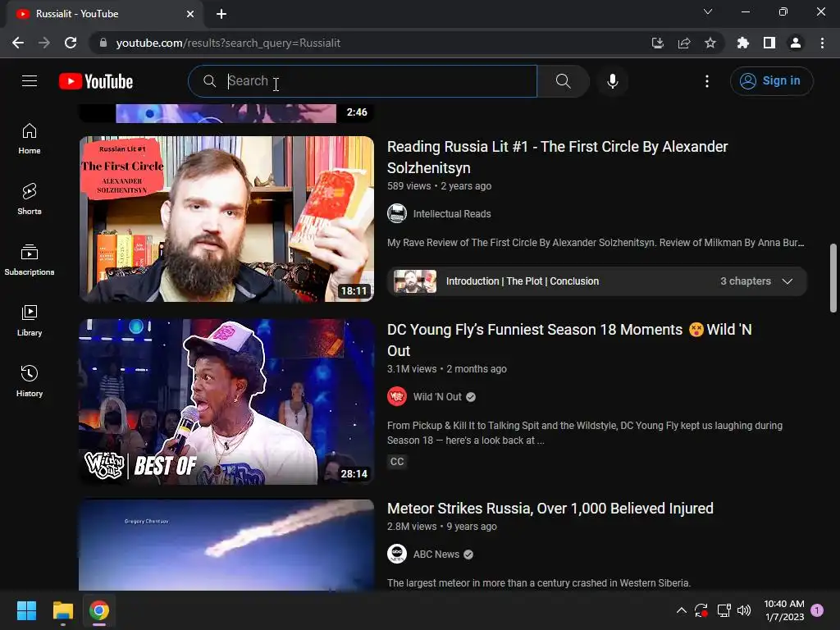Open the Chrome profile icon
This screenshot has width=840, height=630.
[796, 43]
